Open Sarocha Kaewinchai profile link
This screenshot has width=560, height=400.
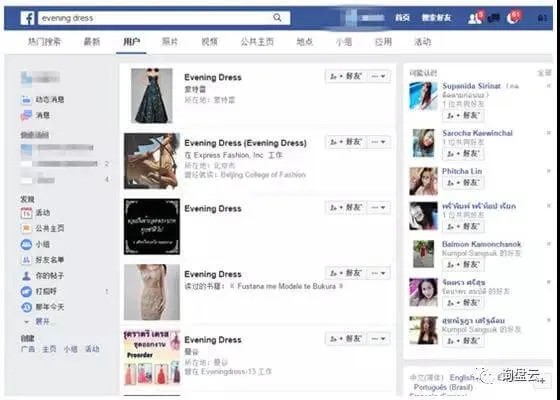pos(478,133)
